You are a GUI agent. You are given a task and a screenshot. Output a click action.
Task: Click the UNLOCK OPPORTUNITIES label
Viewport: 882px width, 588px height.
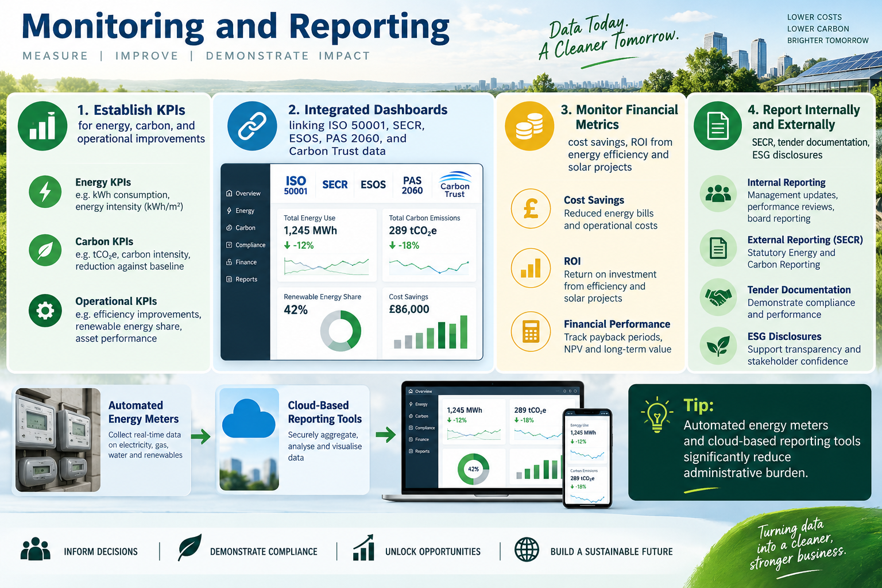(x=433, y=552)
